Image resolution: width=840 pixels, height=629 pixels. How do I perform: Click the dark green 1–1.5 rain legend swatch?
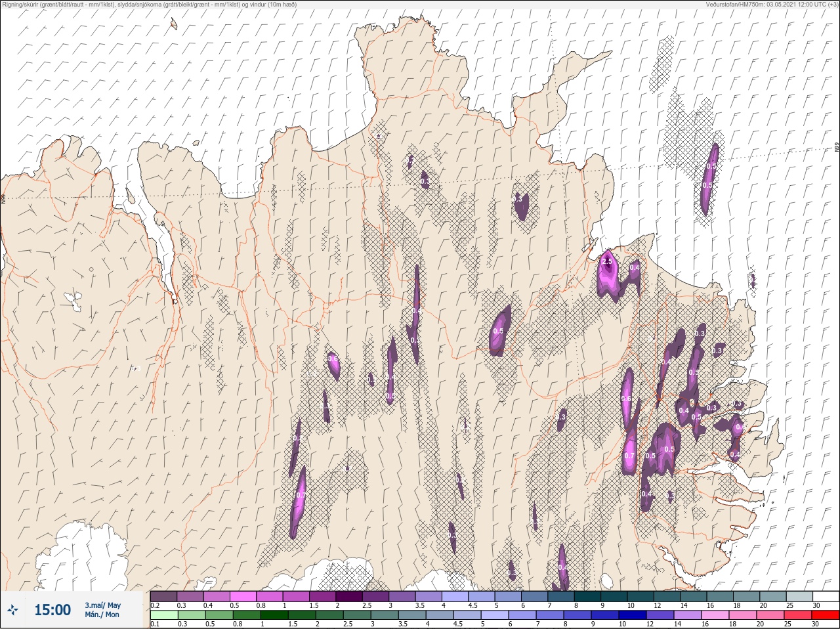pyautogui.click(x=274, y=615)
